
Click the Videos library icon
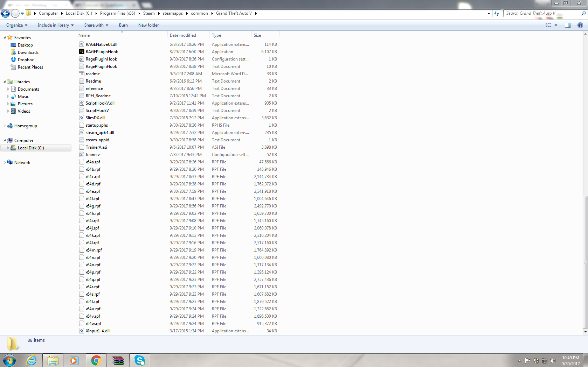point(13,111)
